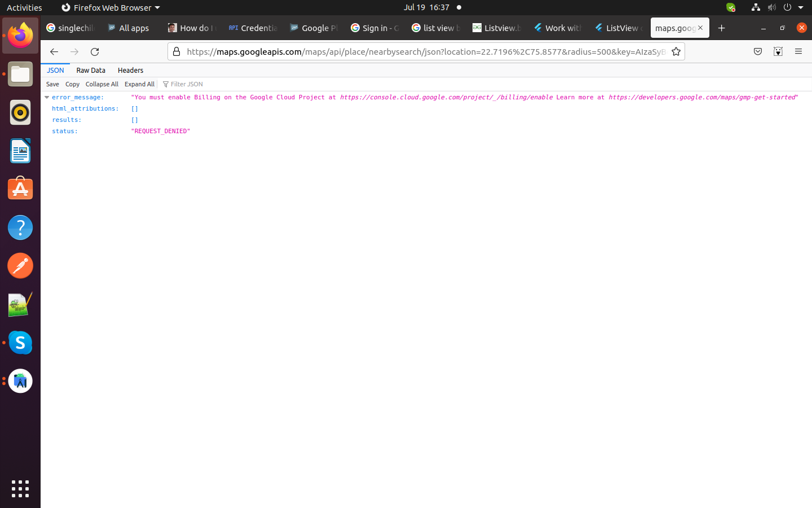Click the padlock site security icon
Viewport: 812px width, 508px height.
pos(176,51)
